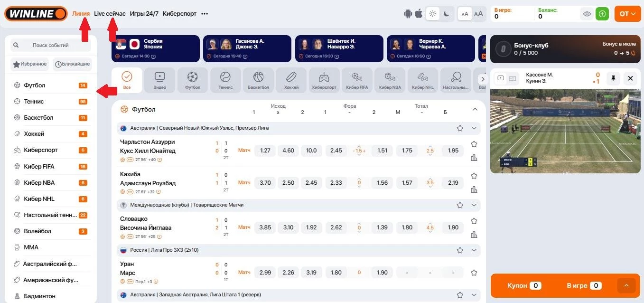Open the Избранное favorites filter
Screen dimensions: 644x303
point(30,64)
